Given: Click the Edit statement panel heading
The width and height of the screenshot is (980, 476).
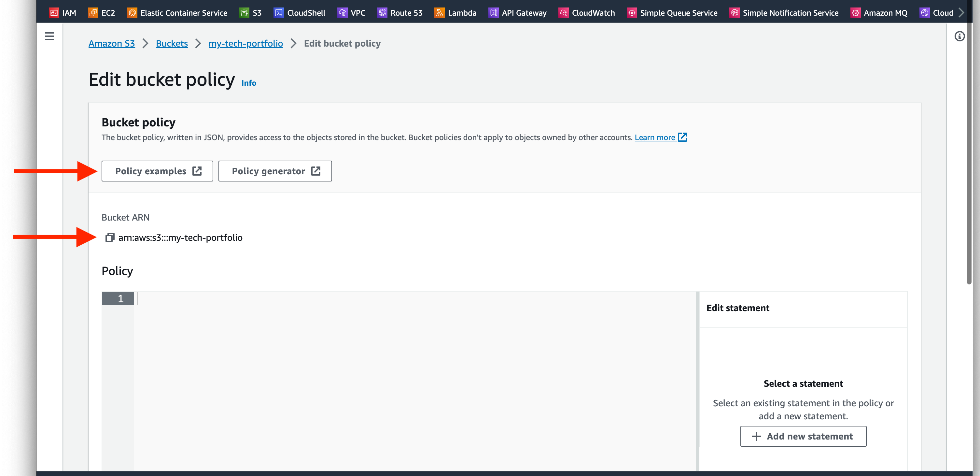Looking at the screenshot, I should click(738, 308).
